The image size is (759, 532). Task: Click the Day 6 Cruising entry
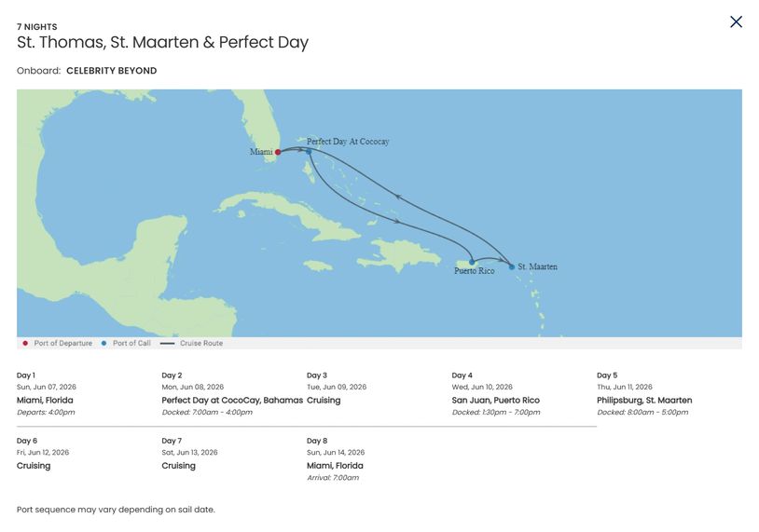click(34, 465)
